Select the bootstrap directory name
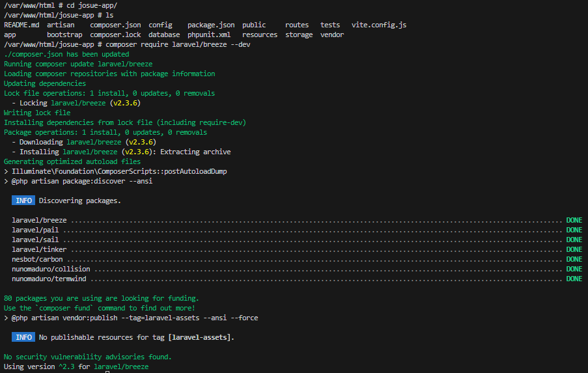Screen dimensions: 588x373 [x=64, y=35]
